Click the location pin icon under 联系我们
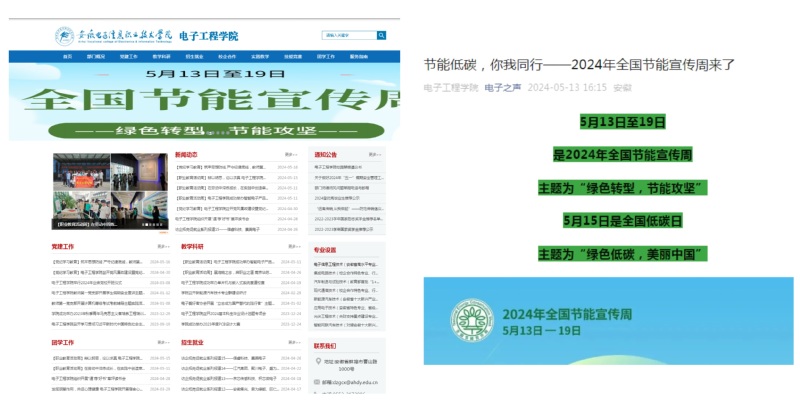Image resolution: width=800 pixels, height=400 pixels. (317, 362)
